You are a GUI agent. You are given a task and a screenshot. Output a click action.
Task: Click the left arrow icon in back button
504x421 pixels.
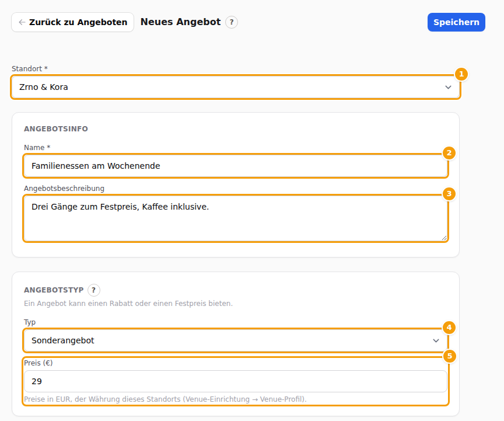point(22,22)
